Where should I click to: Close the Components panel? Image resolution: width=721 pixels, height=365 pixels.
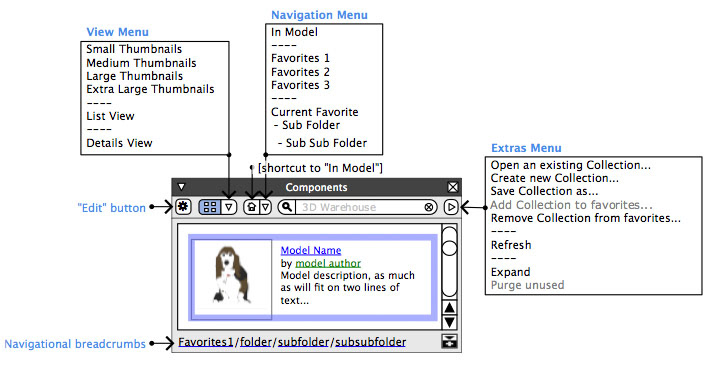click(453, 187)
